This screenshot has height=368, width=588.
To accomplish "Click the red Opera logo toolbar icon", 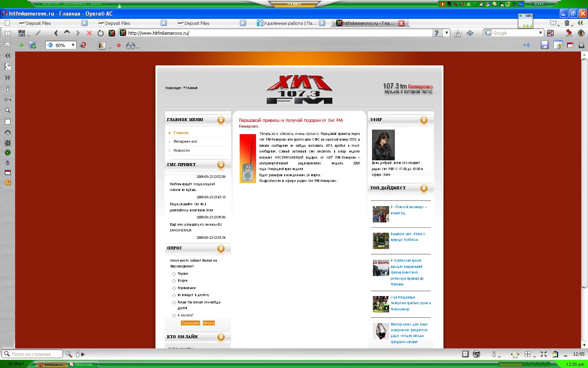I will tap(83, 45).
